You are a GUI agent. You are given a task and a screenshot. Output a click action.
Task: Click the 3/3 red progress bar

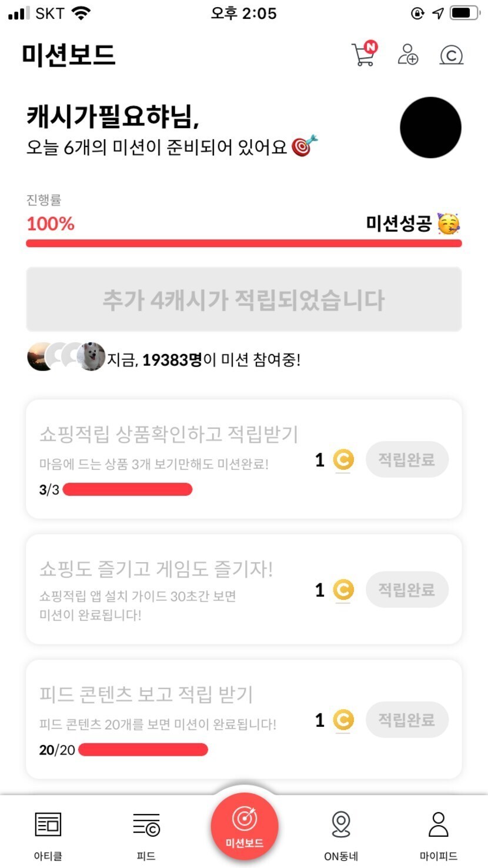(x=128, y=489)
